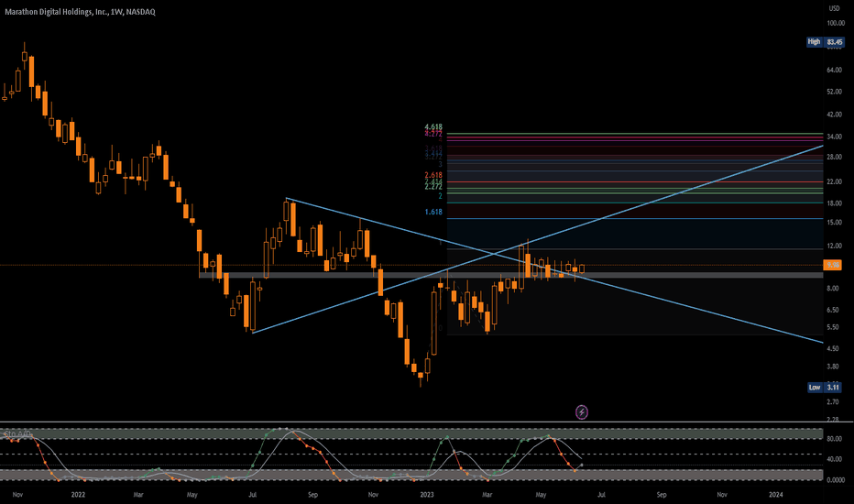The width and height of the screenshot is (854, 504).
Task: Click the 64.00 price axis label
Action: tap(835, 70)
